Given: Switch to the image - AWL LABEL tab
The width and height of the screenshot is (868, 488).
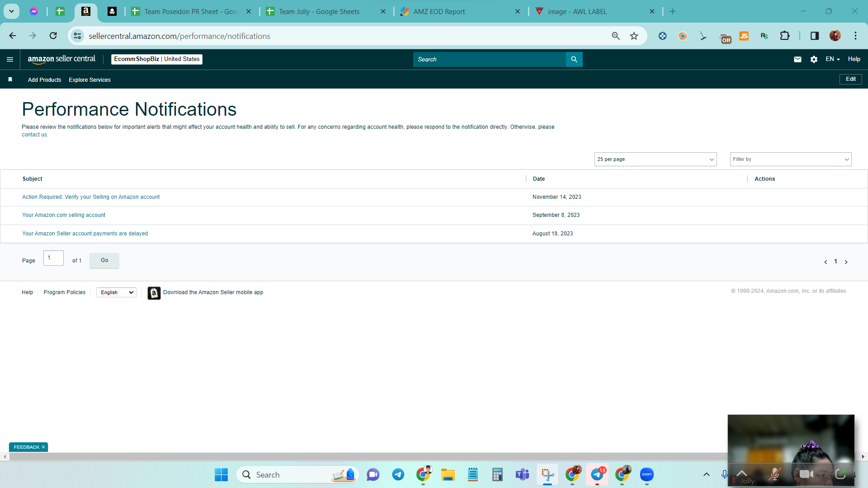Looking at the screenshot, I should coord(595,12).
